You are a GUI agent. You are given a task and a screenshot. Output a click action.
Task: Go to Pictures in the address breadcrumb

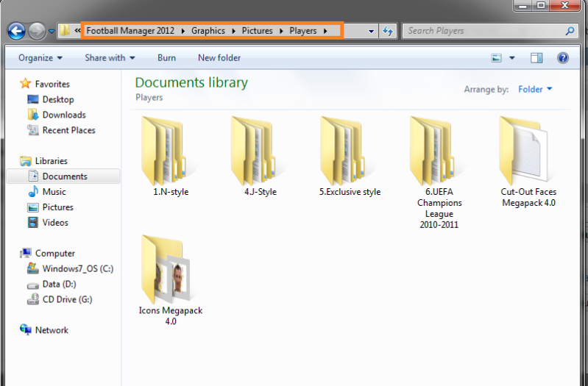(258, 31)
